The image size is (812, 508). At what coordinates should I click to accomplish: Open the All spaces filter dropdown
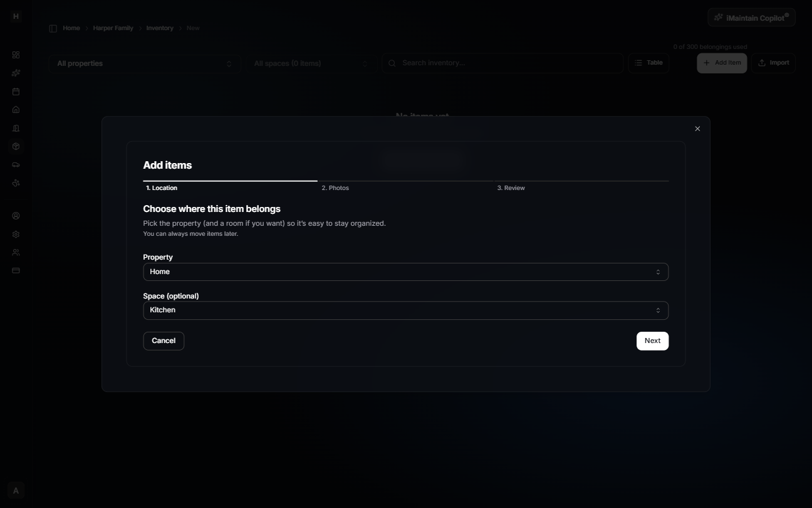[310, 63]
